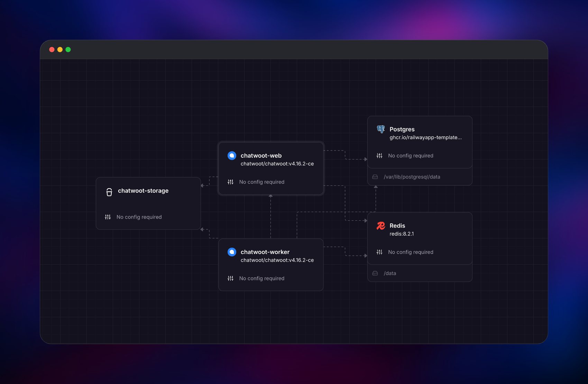Click the chatwoot-worker image tag chatwoot/chatwoot:v4.16.2-ce
The image size is (588, 384).
coord(277,260)
